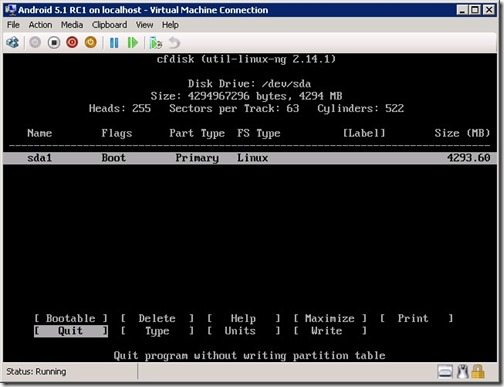Click the Primary part type text
Screen dimensions: 504x387
tap(197, 158)
